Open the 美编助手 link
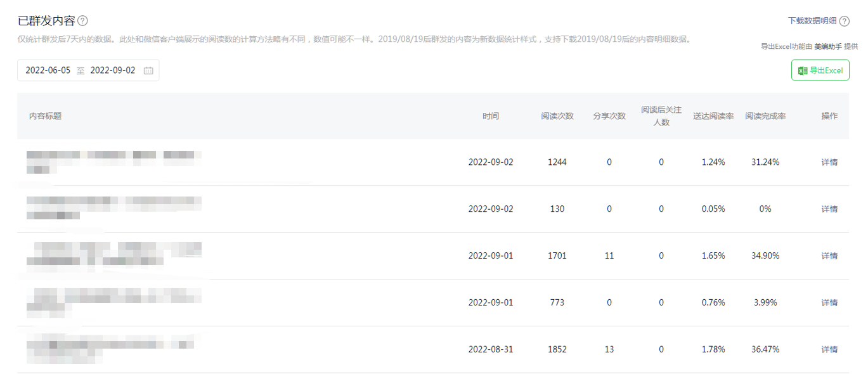Viewport: 868px width, 374px height. click(827, 46)
